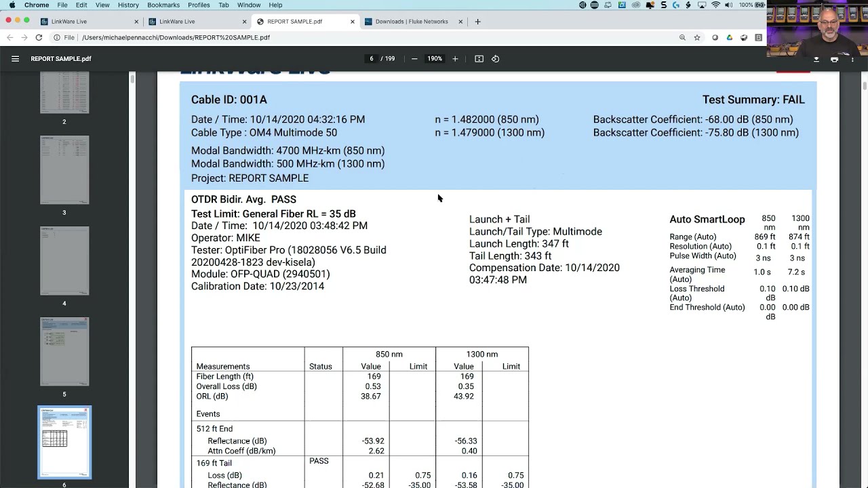Viewport: 868px width, 488px height.
Task: Click 'Launch Length: 347 ft' text
Action: [519, 244]
